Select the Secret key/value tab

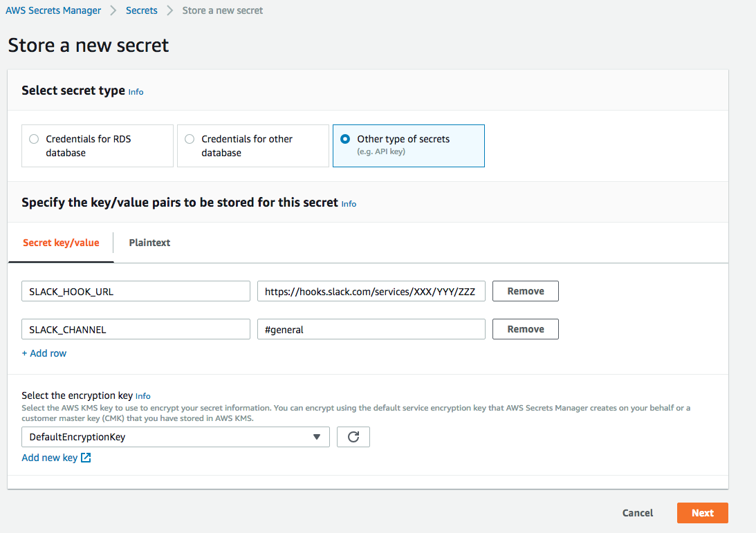(61, 243)
